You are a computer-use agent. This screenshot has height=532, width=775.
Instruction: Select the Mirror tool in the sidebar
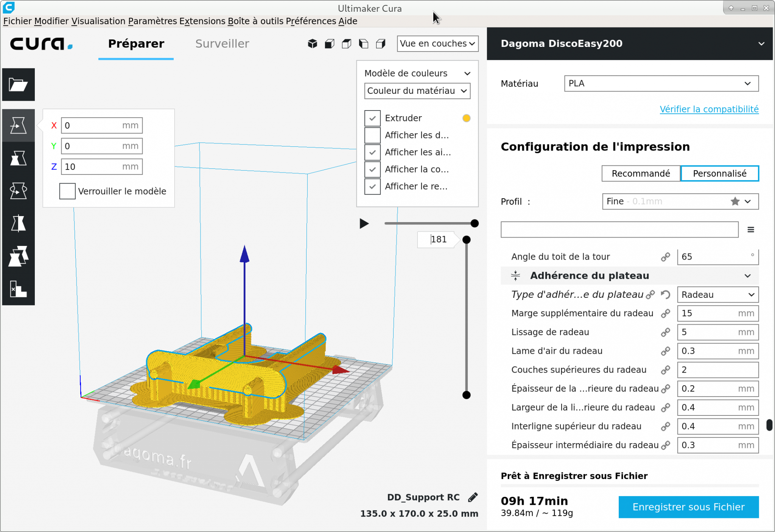(x=18, y=223)
